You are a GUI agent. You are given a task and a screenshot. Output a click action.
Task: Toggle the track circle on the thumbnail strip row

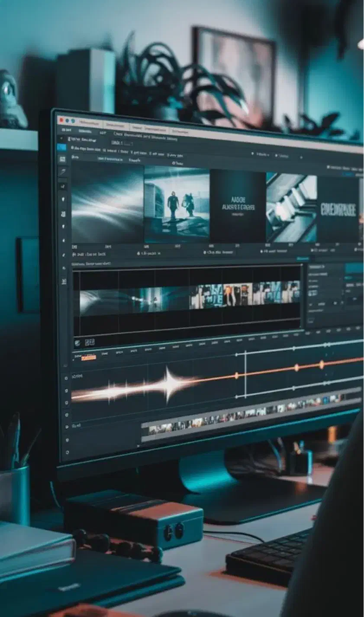tap(67, 426)
